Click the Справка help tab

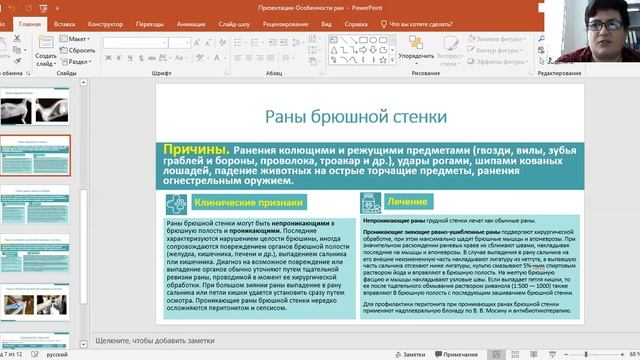pos(356,24)
